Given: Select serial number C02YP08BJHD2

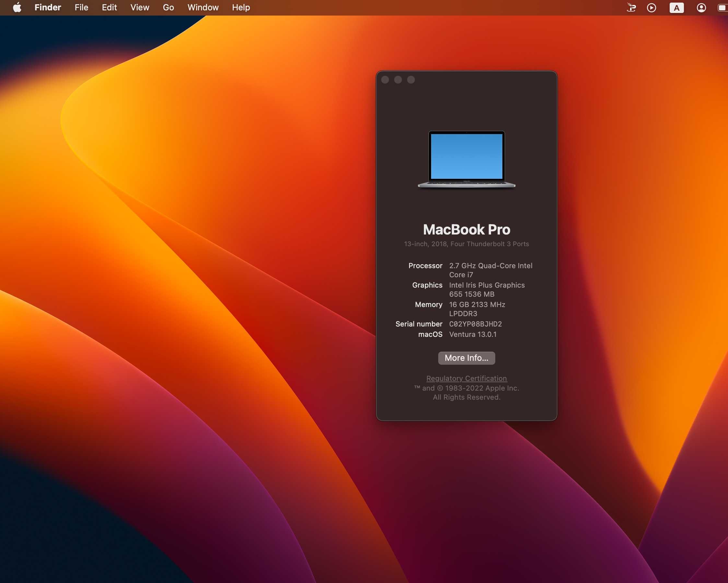Looking at the screenshot, I should 476,324.
